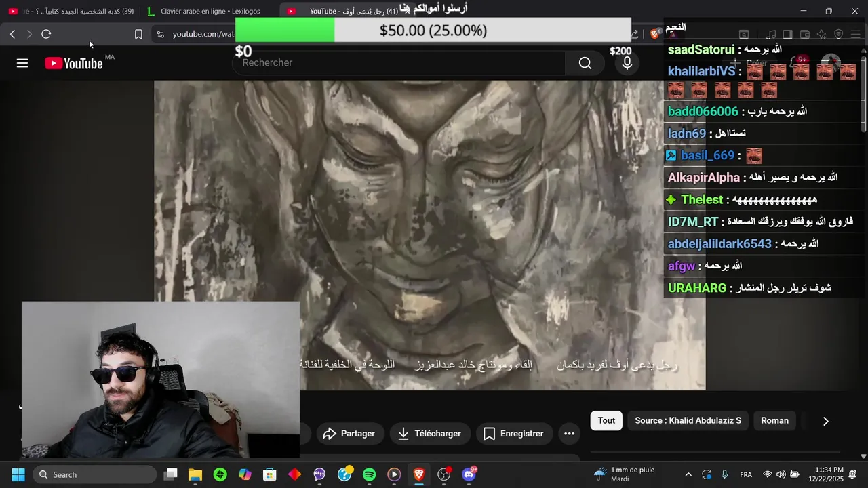Open Brave VPN shield icon

[x=838, y=34]
